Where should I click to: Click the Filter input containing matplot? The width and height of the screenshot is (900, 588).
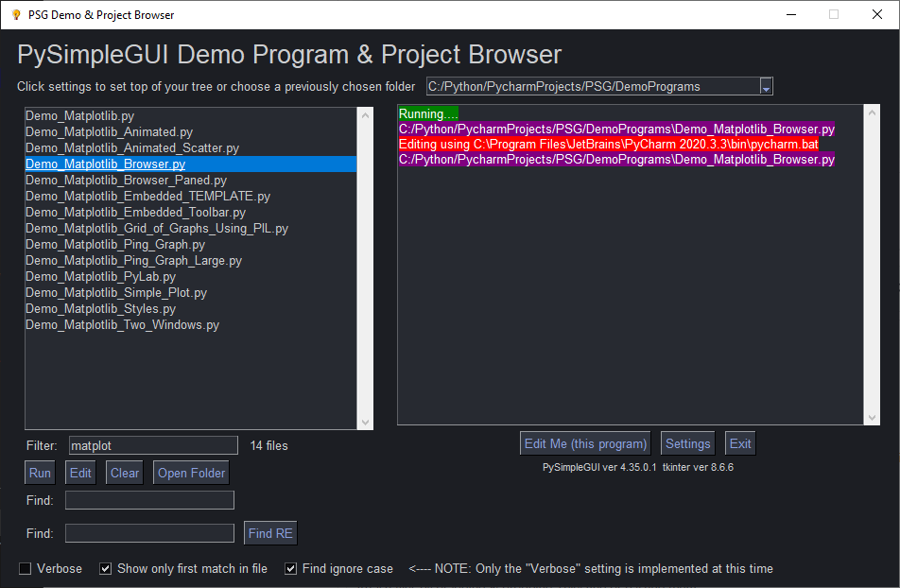(x=152, y=444)
